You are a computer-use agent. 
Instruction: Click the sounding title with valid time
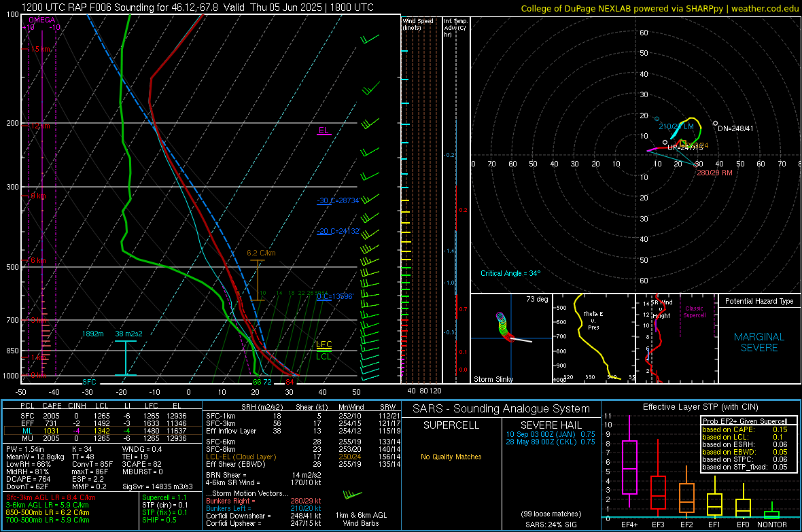pyautogui.click(x=197, y=7)
